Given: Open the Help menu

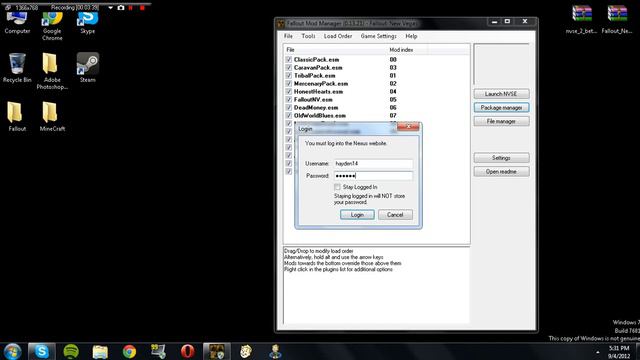Looking at the screenshot, I should 411,36.
